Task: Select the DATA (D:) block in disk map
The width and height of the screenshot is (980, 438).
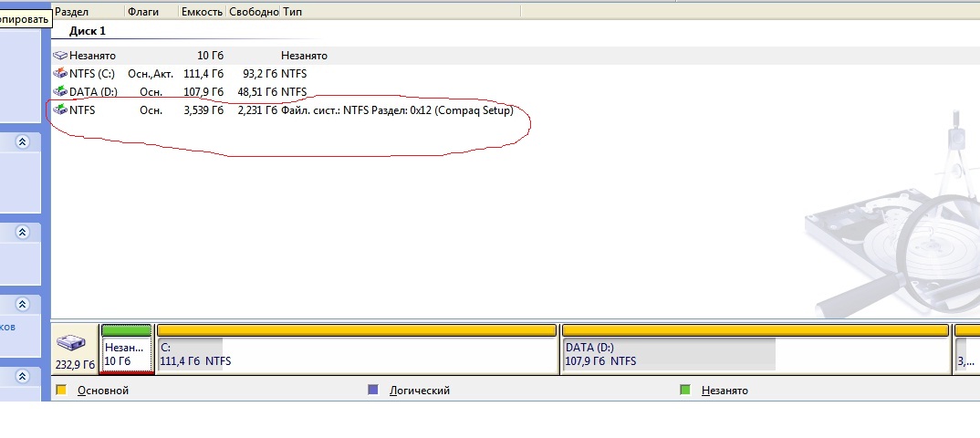Action: click(755, 349)
